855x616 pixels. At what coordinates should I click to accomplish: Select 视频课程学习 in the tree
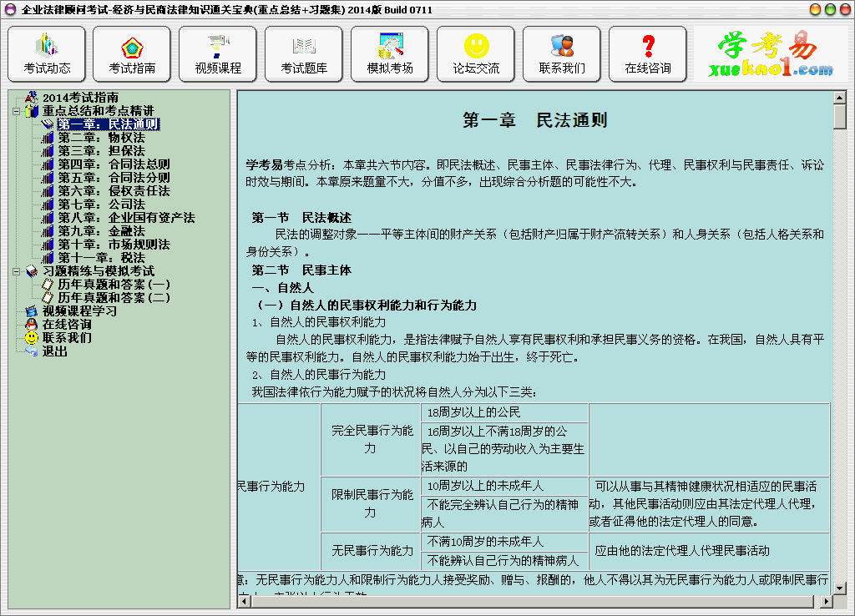tap(79, 311)
